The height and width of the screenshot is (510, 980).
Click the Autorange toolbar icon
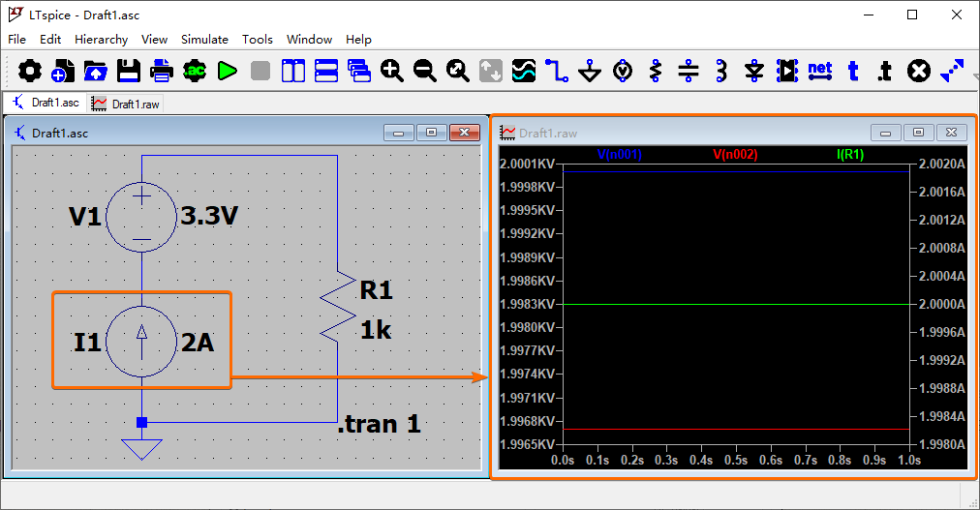coord(491,72)
